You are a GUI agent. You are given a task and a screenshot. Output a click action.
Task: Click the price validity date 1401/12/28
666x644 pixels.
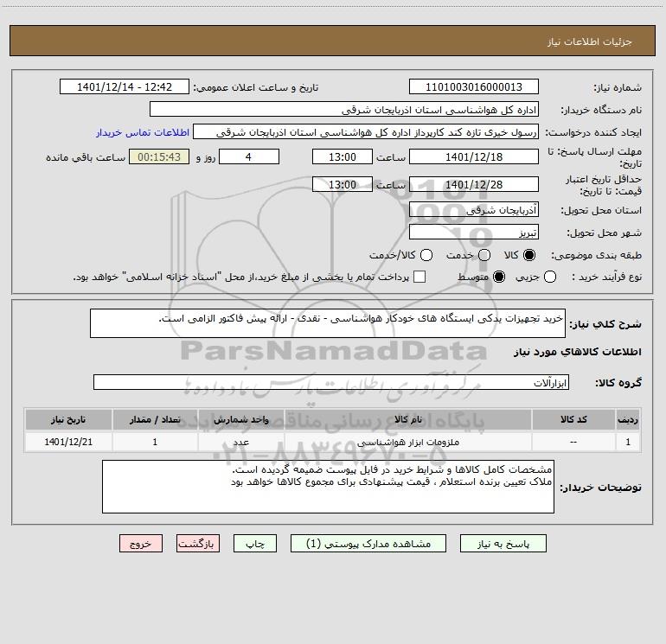474,184
